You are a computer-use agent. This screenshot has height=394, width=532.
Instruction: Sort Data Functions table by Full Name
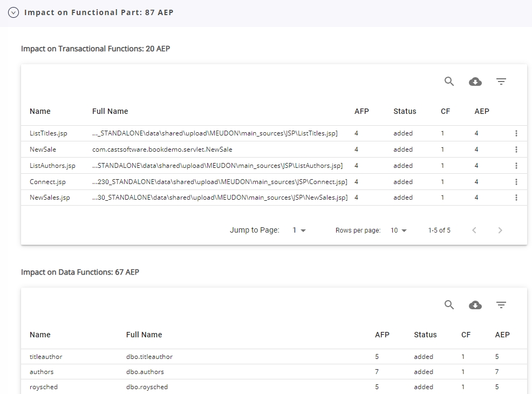point(144,335)
